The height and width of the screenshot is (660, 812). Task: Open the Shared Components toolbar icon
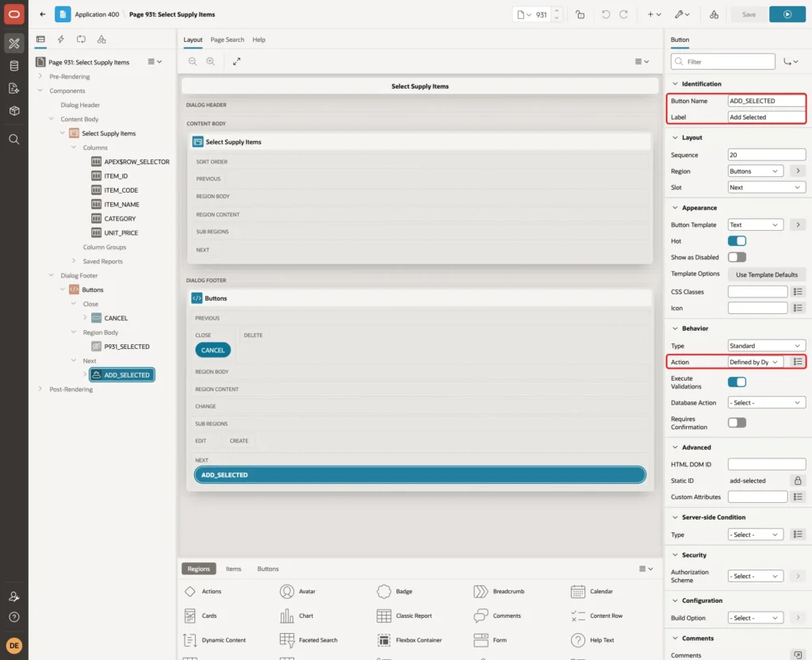pyautogui.click(x=714, y=14)
